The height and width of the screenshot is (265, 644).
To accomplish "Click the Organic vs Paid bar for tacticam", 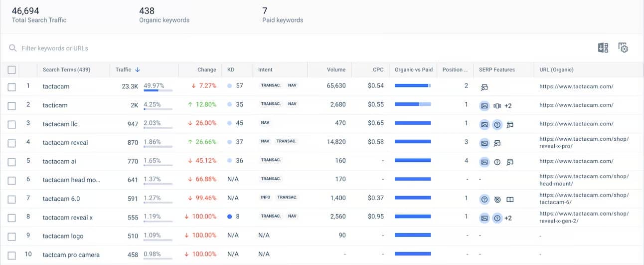I will pyautogui.click(x=413, y=104).
